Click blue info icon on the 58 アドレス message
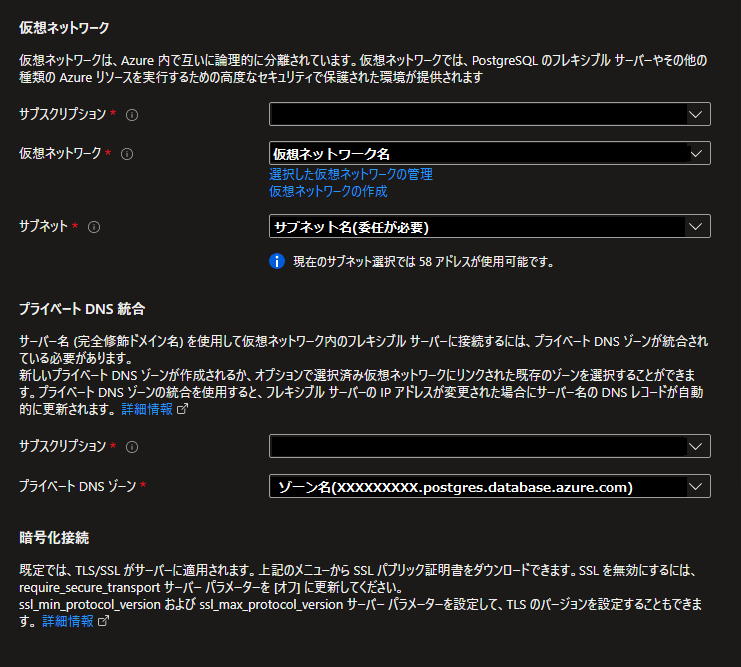The width and height of the screenshot is (741, 667). pyautogui.click(x=277, y=261)
